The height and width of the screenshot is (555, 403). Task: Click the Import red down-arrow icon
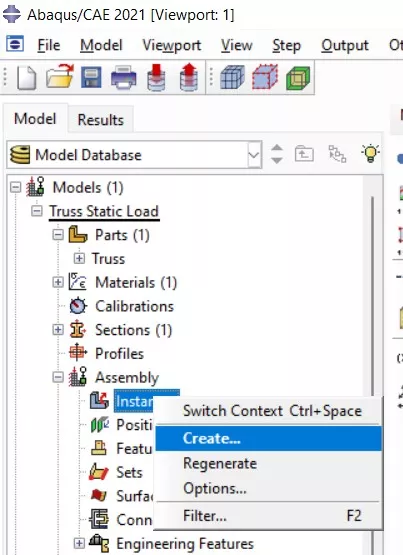point(156,77)
